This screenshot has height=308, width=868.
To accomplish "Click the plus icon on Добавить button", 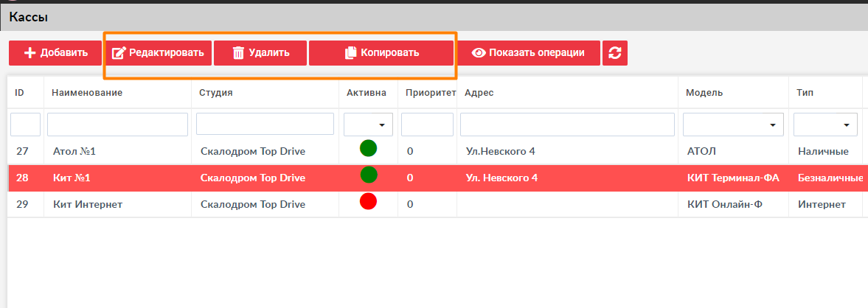I will pyautogui.click(x=30, y=53).
